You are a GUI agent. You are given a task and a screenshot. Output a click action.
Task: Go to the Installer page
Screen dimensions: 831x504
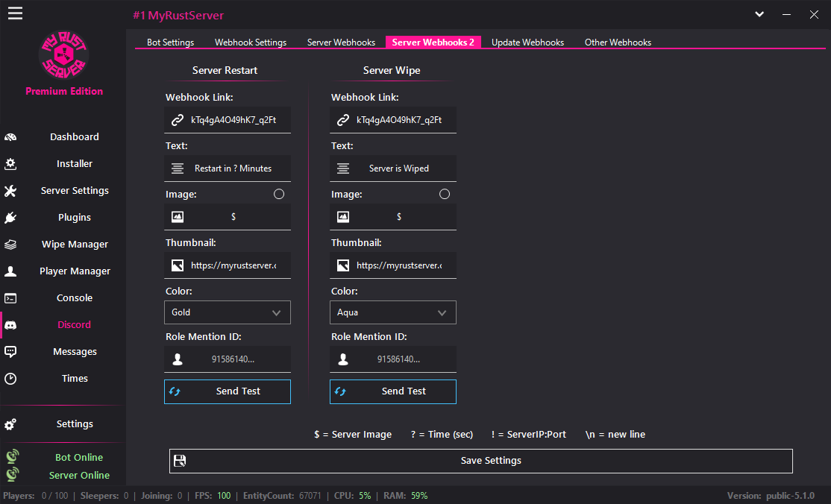pyautogui.click(x=63, y=164)
